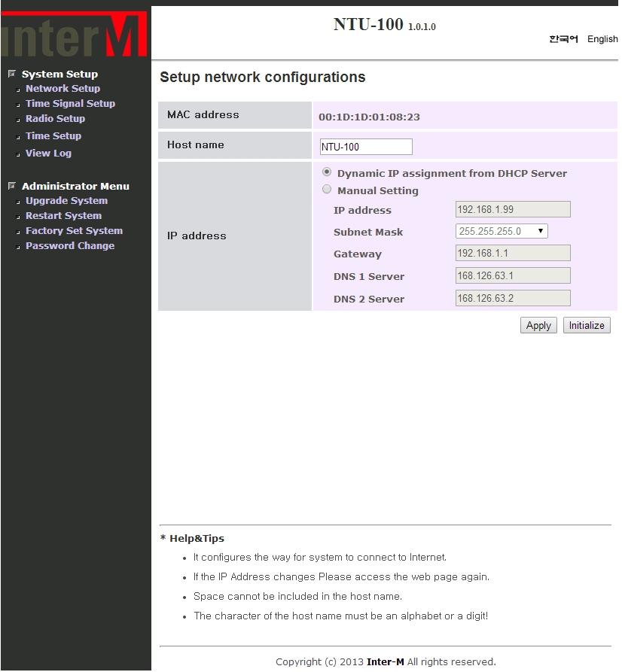622x672 pixels.
Task: Click the Setup network configurations heading
Action: click(263, 78)
